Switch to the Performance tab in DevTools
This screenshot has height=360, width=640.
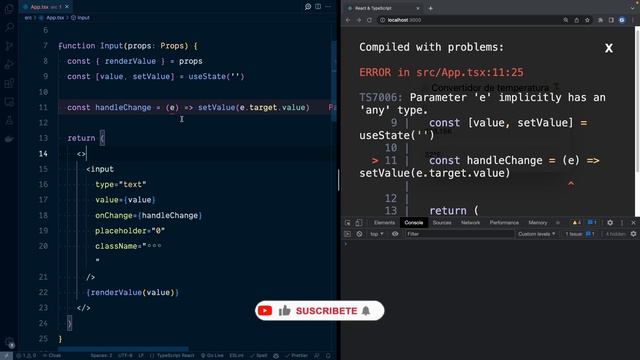[504, 223]
